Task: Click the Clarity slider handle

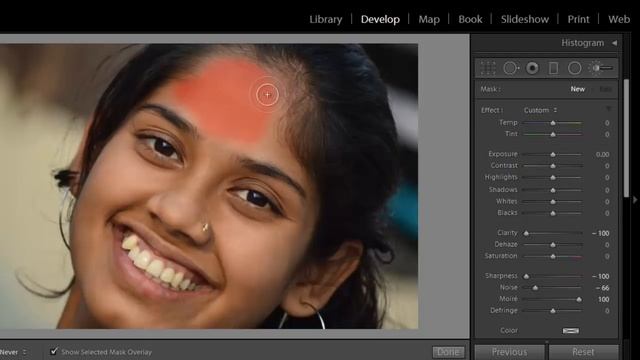Action: click(527, 233)
